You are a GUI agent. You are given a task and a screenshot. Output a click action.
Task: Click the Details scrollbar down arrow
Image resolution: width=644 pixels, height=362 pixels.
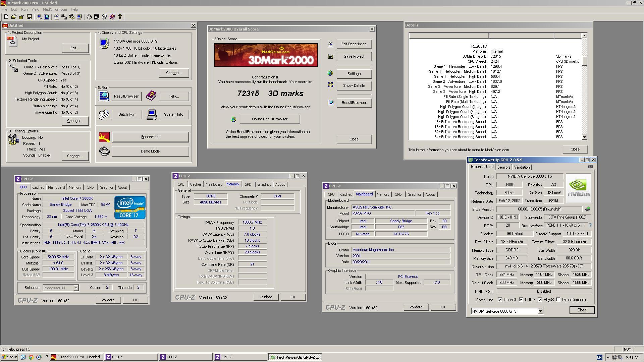click(585, 137)
